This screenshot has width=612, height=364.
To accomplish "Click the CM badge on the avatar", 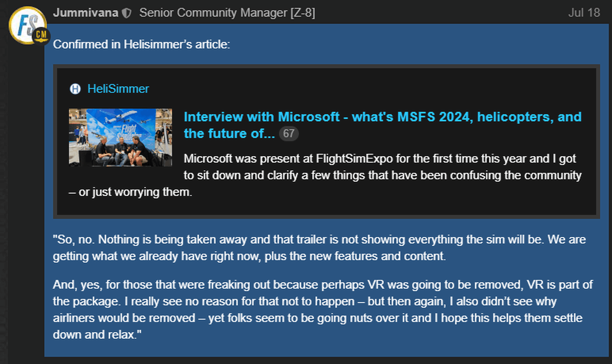I will pyautogui.click(x=41, y=36).
